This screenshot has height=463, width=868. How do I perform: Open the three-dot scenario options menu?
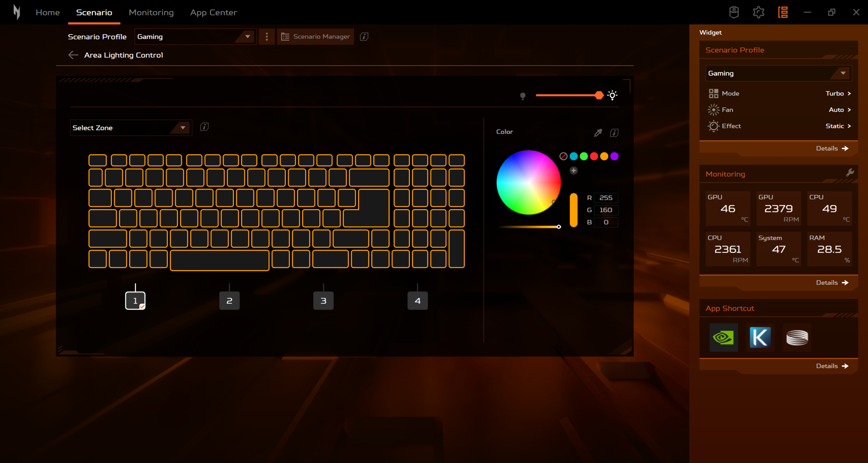[267, 37]
